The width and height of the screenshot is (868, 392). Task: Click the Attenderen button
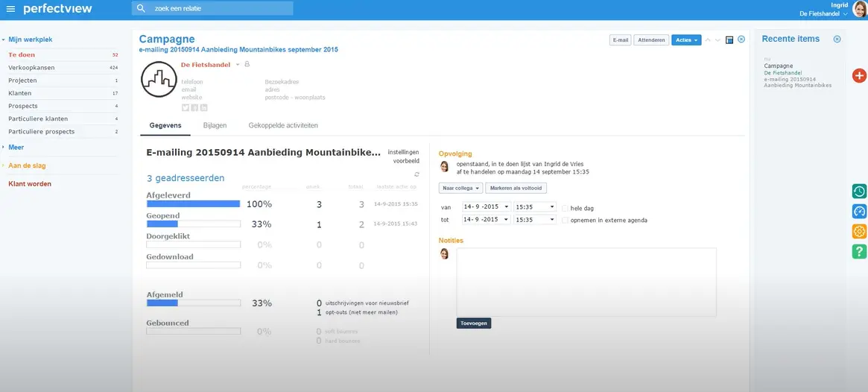(651, 39)
